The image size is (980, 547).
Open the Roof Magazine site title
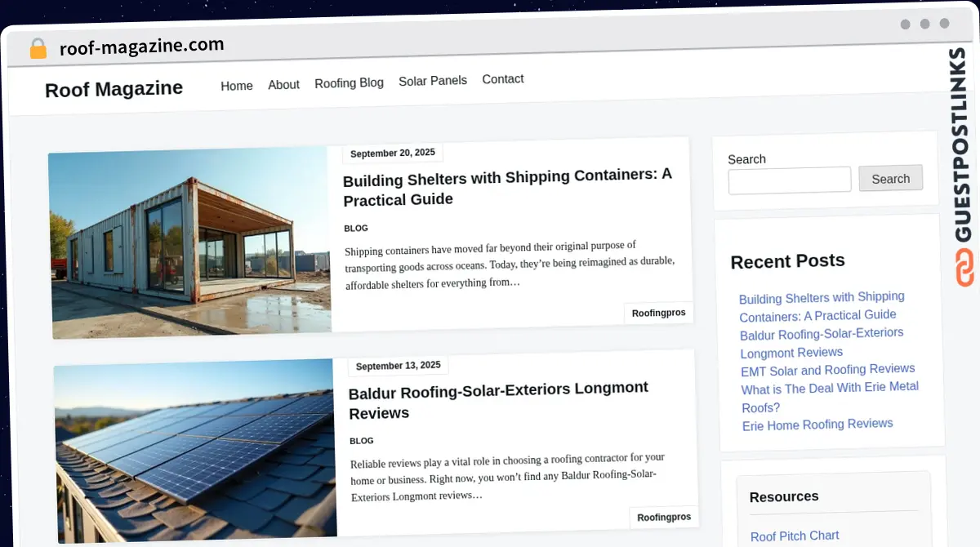[114, 89]
